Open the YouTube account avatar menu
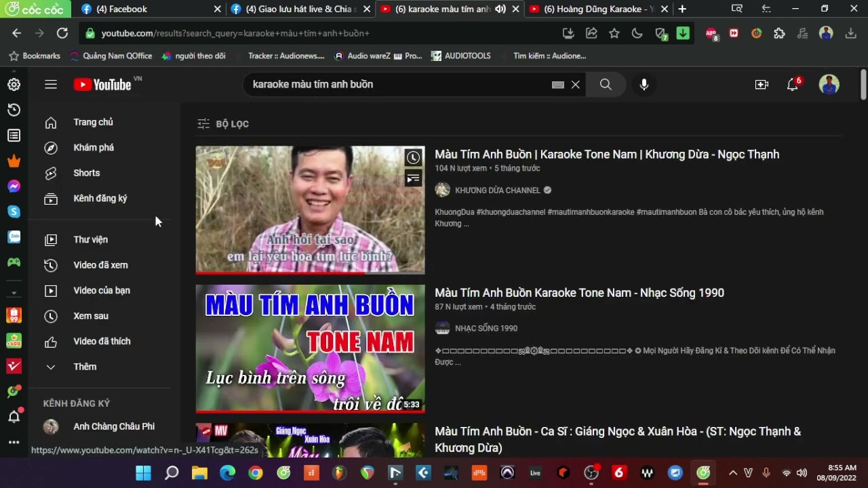 [829, 85]
